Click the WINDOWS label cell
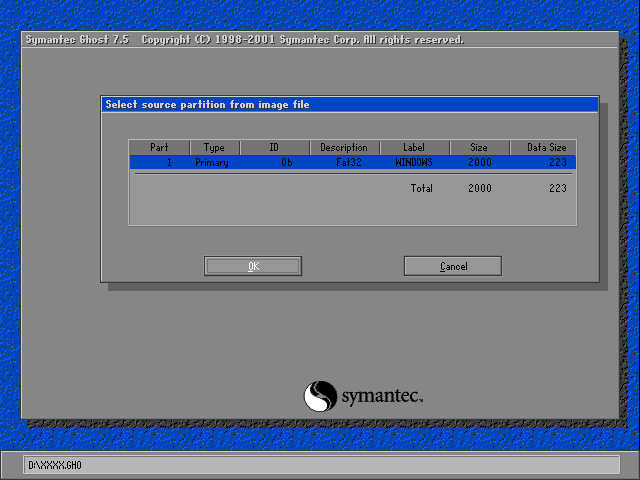Screen dimensions: 640x480 coord(414,162)
